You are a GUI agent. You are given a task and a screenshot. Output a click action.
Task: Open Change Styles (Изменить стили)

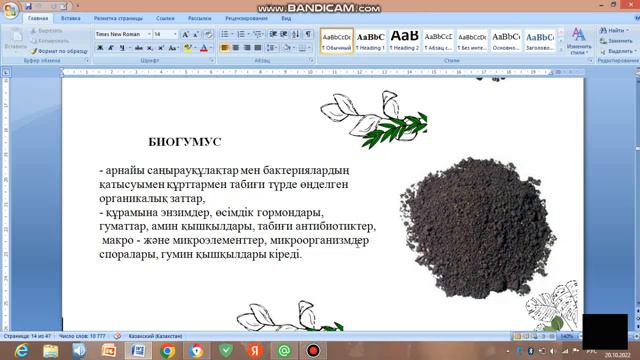point(579,41)
